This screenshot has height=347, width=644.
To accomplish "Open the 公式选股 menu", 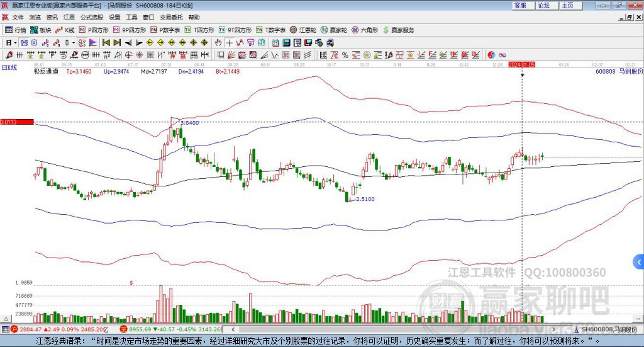I will (x=92, y=17).
